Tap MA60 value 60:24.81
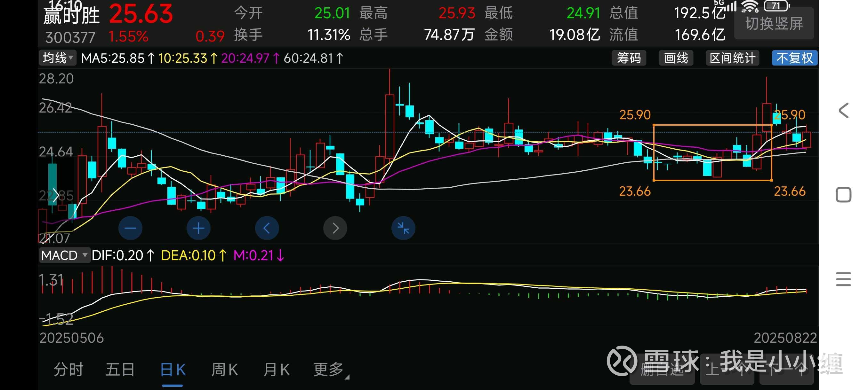 point(313,58)
